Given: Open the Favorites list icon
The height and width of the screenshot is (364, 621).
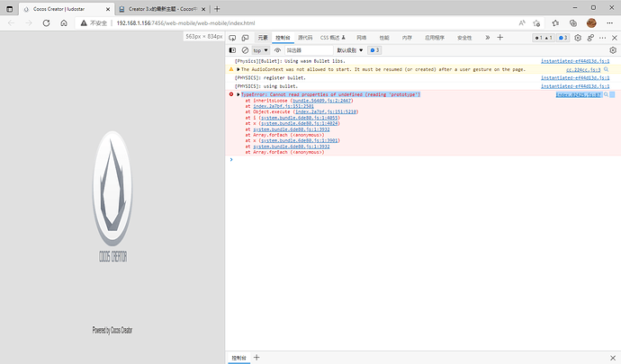Looking at the screenshot, I should point(555,23).
